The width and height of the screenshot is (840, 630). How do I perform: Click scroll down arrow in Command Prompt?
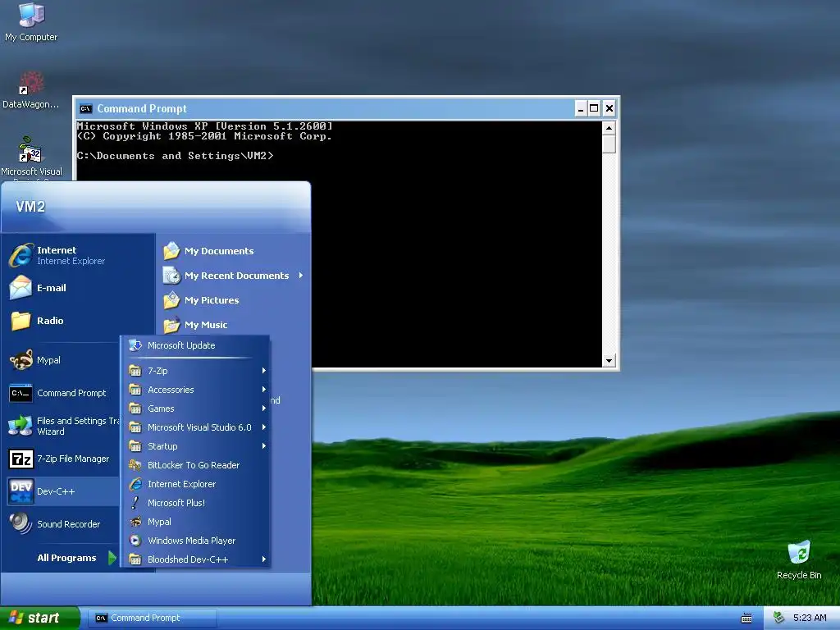point(609,361)
